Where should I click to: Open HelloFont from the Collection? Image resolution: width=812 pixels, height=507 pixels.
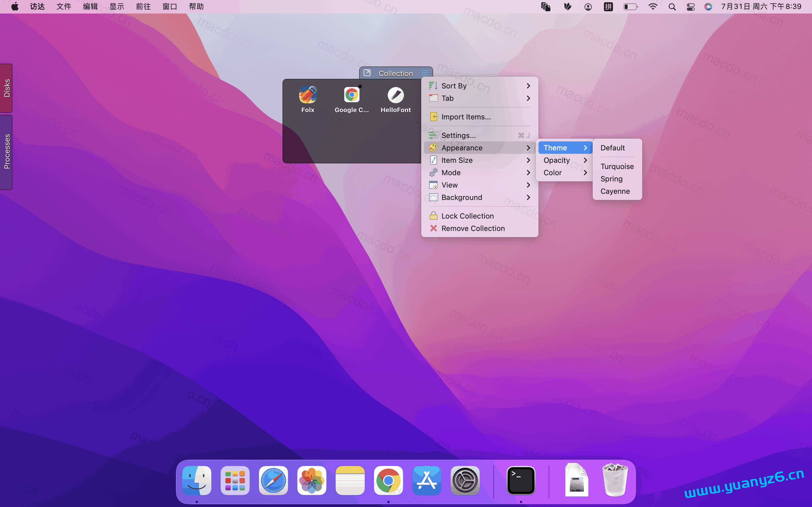(x=395, y=97)
